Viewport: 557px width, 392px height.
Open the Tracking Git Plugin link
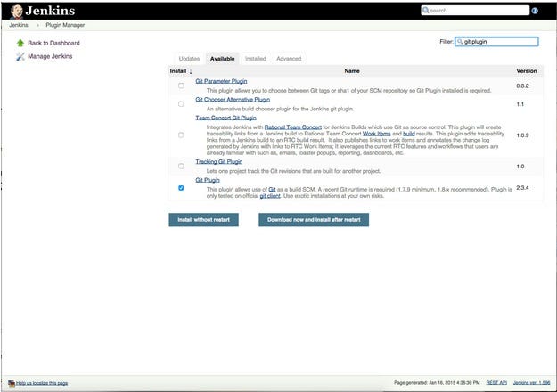219,162
